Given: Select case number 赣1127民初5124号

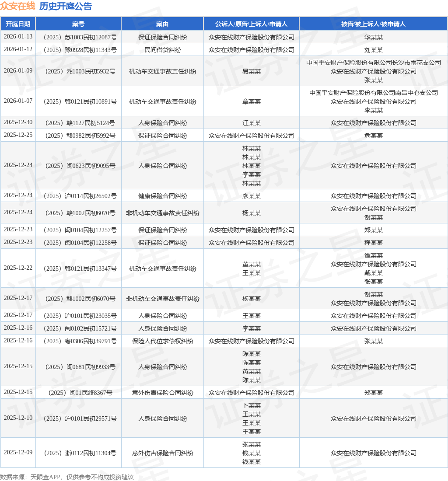Looking at the screenshot, I should (80, 123).
